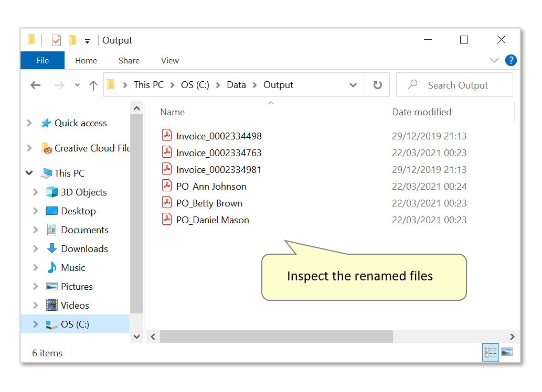Click the Properties quick access toolbar icon
This screenshot has height=392, width=542.
tap(56, 40)
